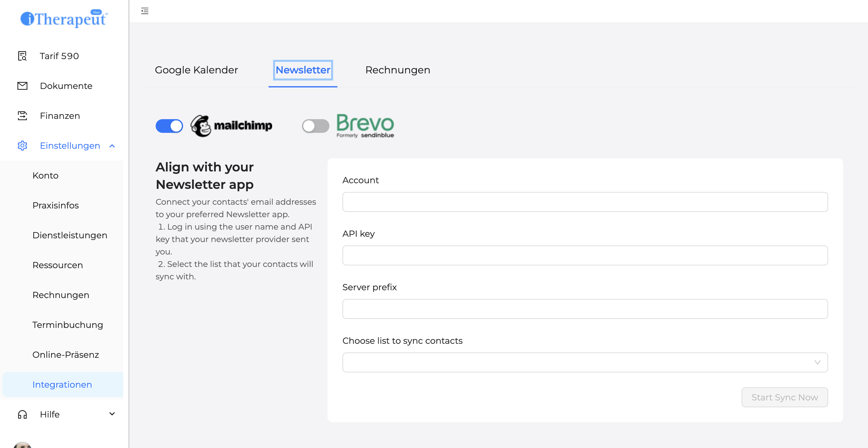868x448 pixels.
Task: Click the Tarif 590 receipt icon
Action: [22, 56]
